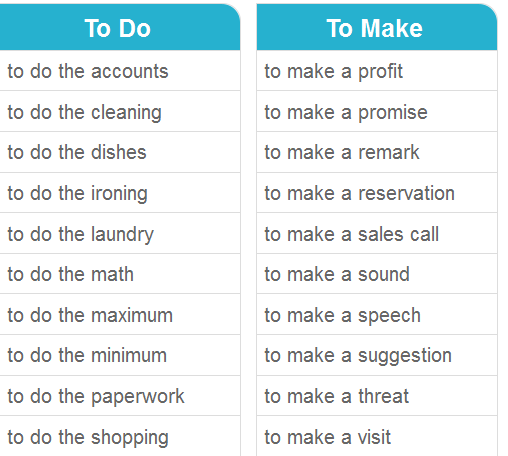Select the "to do the shopping" row

click(120, 436)
